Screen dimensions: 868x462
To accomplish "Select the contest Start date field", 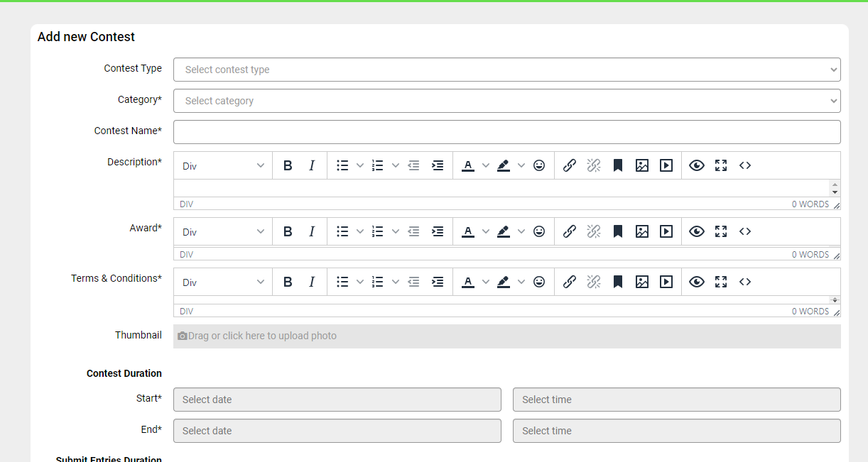I will pyautogui.click(x=337, y=400).
